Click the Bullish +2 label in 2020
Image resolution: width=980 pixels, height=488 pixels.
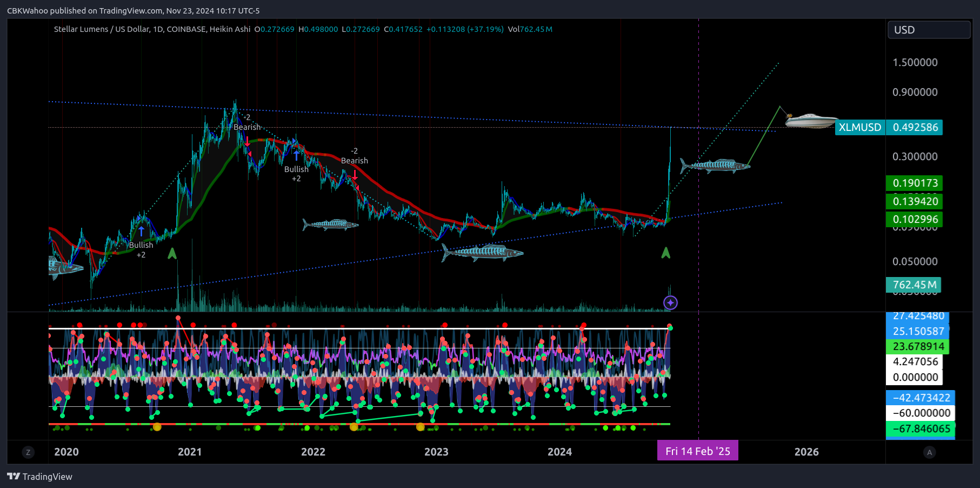[141, 249]
